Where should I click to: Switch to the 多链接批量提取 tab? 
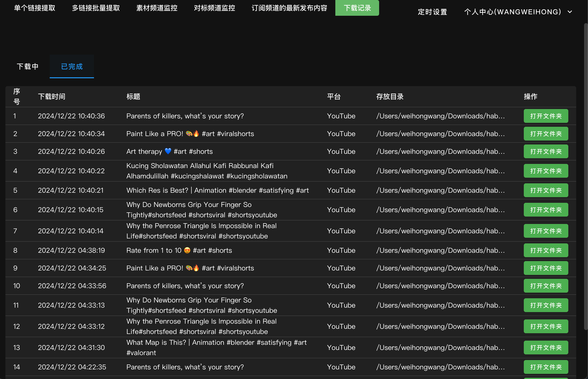click(96, 8)
